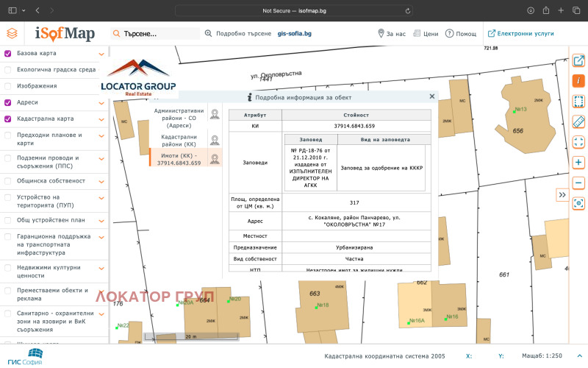Image resolution: width=588 pixels, height=368 pixels.
Task: Activate the info identify tool
Action: 578,80
